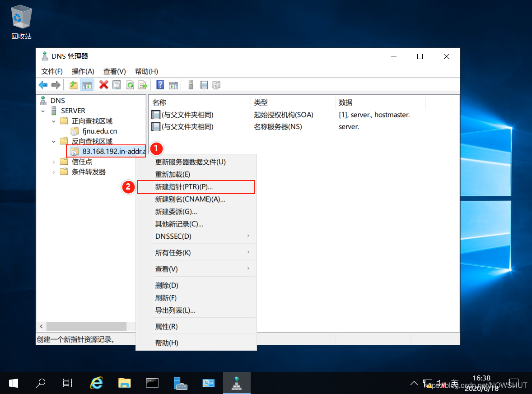This screenshot has width=532, height=394.
Task: Open the DNSSEC(D) submenu
Action: point(173,236)
